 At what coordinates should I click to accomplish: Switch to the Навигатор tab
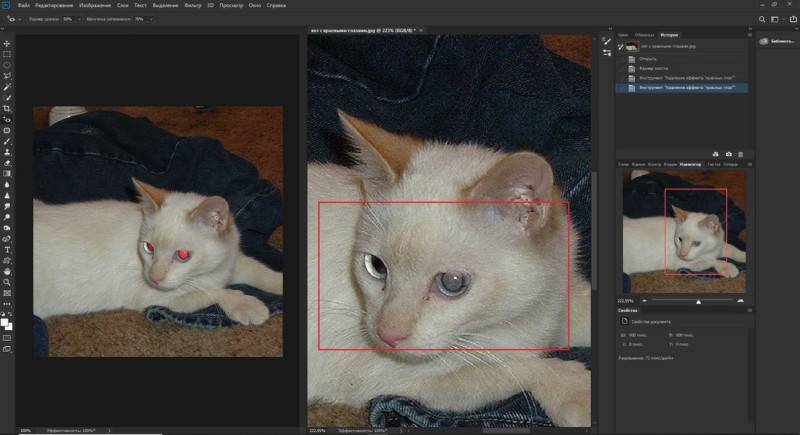click(689, 164)
